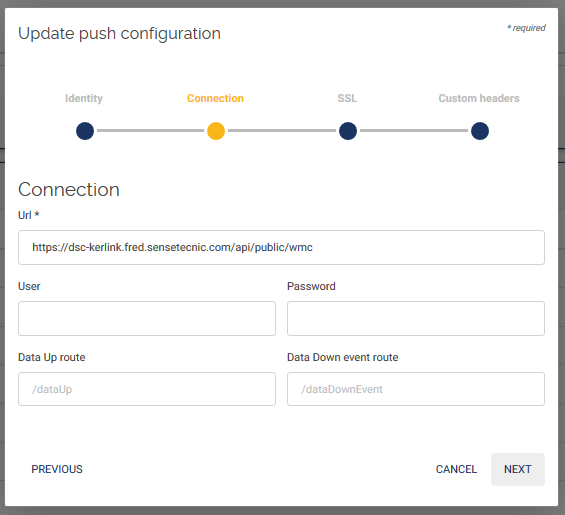Go to Custom headers step circle
The image size is (565, 515).
[480, 131]
